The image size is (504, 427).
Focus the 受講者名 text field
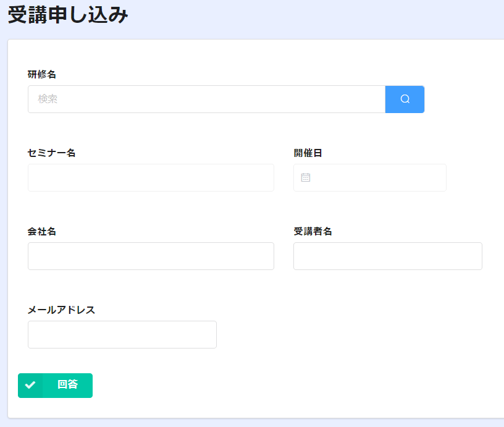388,256
